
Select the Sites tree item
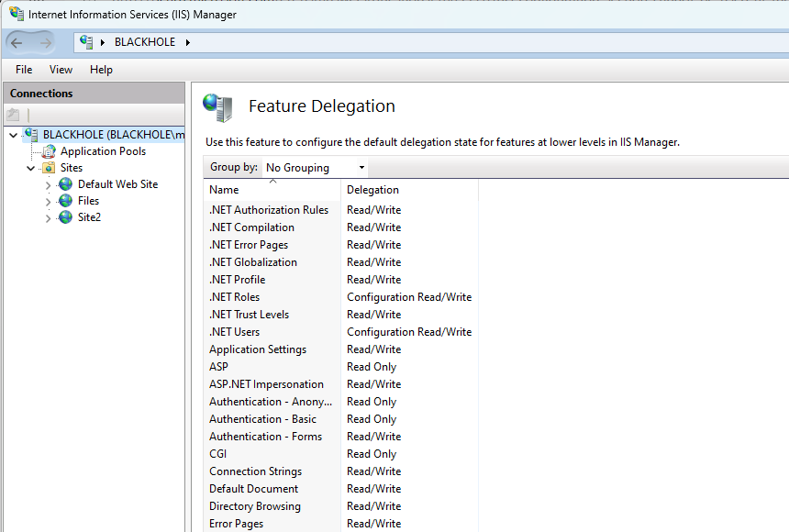pos(72,168)
